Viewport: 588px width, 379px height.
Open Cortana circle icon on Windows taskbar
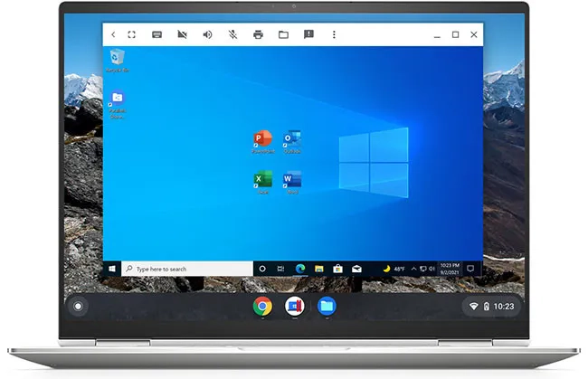pyautogui.click(x=262, y=269)
